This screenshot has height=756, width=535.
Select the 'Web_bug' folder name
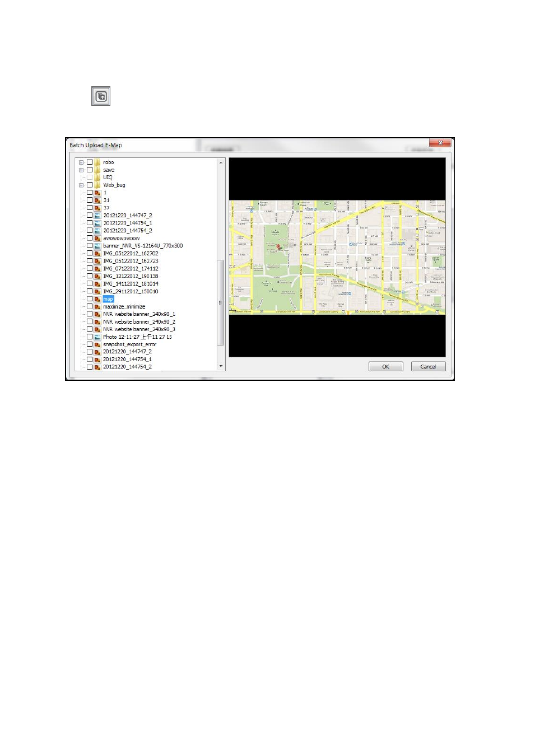[x=114, y=185]
